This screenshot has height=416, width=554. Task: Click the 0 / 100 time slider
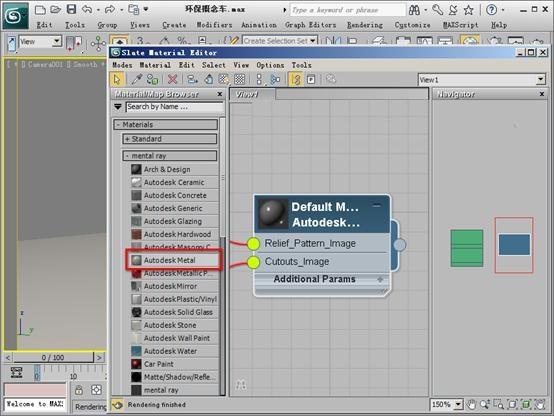[x=53, y=358]
